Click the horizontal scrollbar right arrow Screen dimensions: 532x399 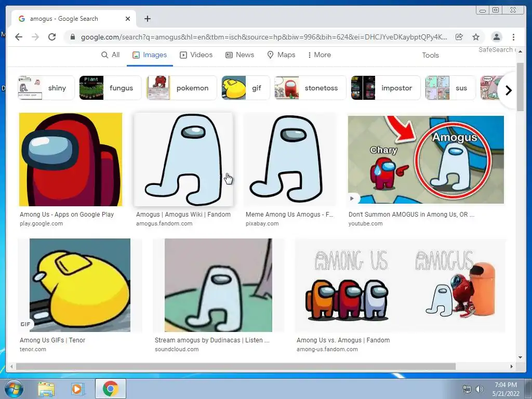click(511, 366)
